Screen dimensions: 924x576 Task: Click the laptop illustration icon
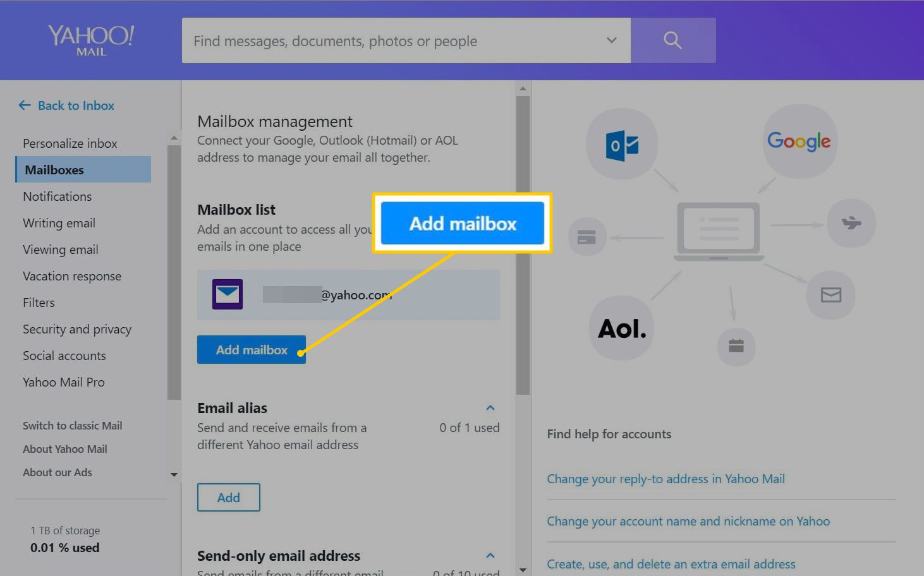(x=719, y=232)
